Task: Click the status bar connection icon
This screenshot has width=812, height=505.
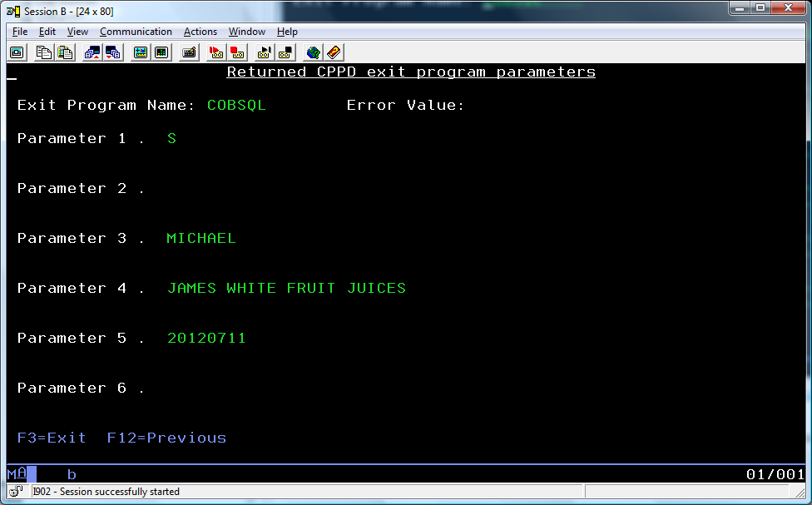Action: click(x=17, y=491)
